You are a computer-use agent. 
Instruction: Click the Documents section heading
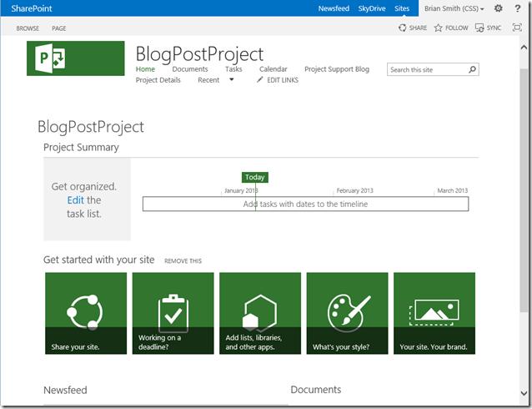(x=316, y=389)
